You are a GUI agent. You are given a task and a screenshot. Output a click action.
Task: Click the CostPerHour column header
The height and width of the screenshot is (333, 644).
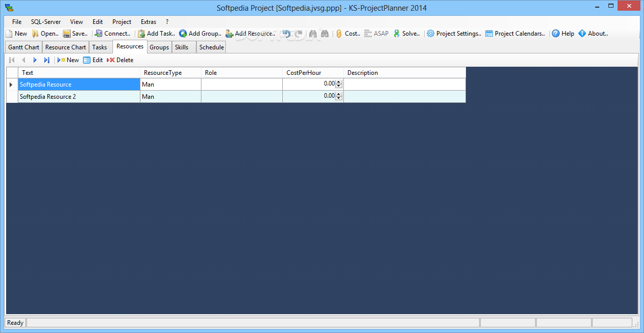pos(313,73)
